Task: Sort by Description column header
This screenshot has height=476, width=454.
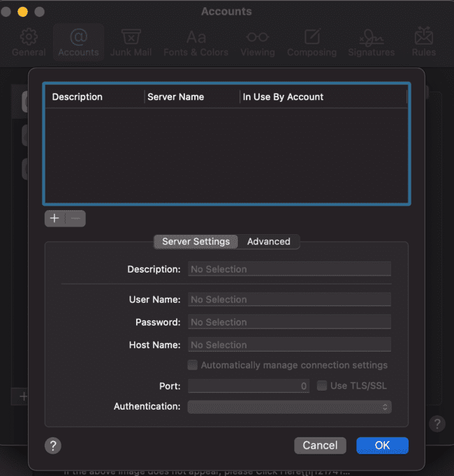Action: tap(95, 97)
